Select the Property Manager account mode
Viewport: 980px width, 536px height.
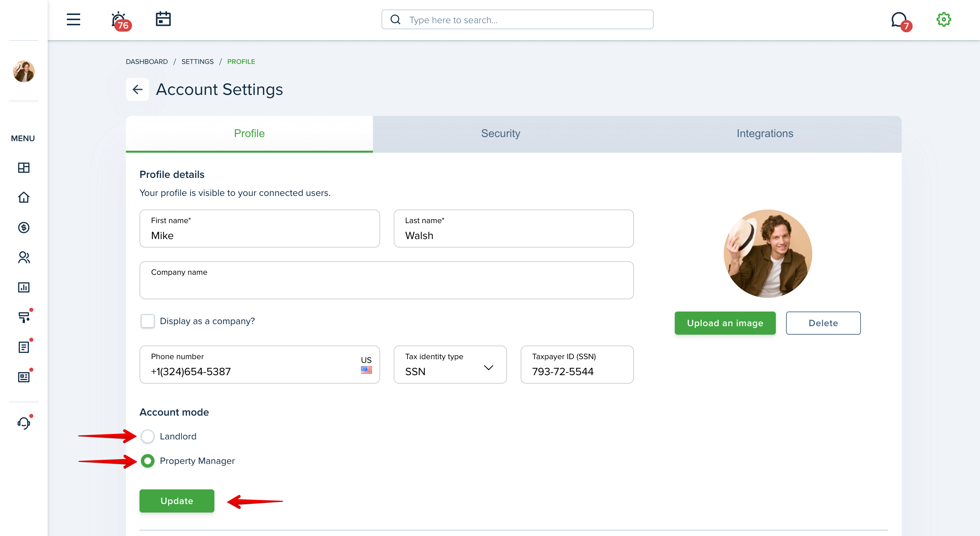pyautogui.click(x=147, y=461)
